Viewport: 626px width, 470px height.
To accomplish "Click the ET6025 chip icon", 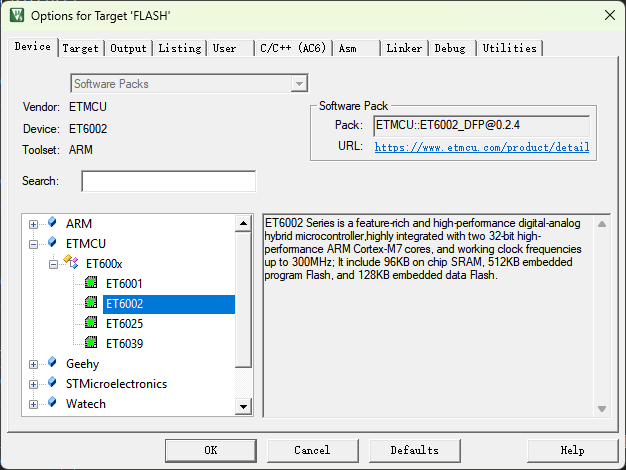I will [91, 322].
